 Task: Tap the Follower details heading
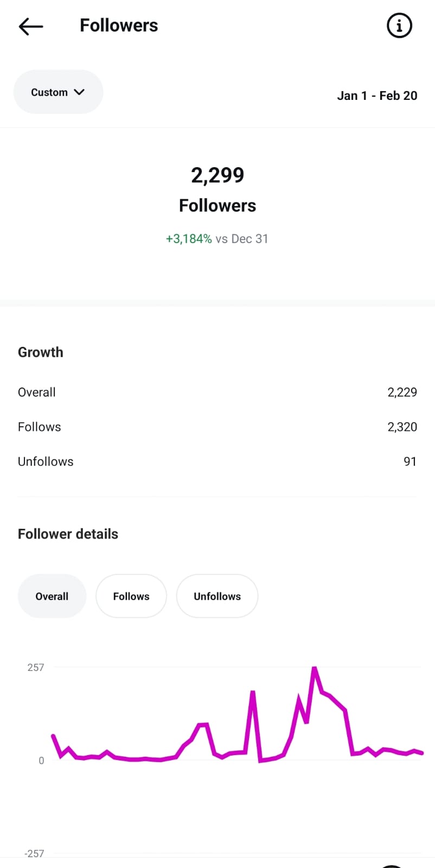point(68,534)
